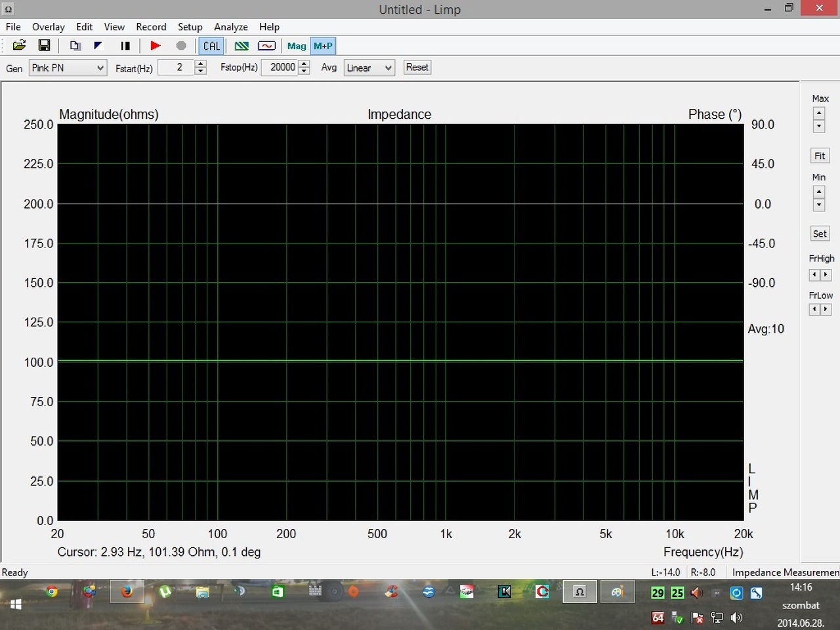The height and width of the screenshot is (630, 840).
Task: Open the Paint palette taskbar button
Action: [x=617, y=591]
